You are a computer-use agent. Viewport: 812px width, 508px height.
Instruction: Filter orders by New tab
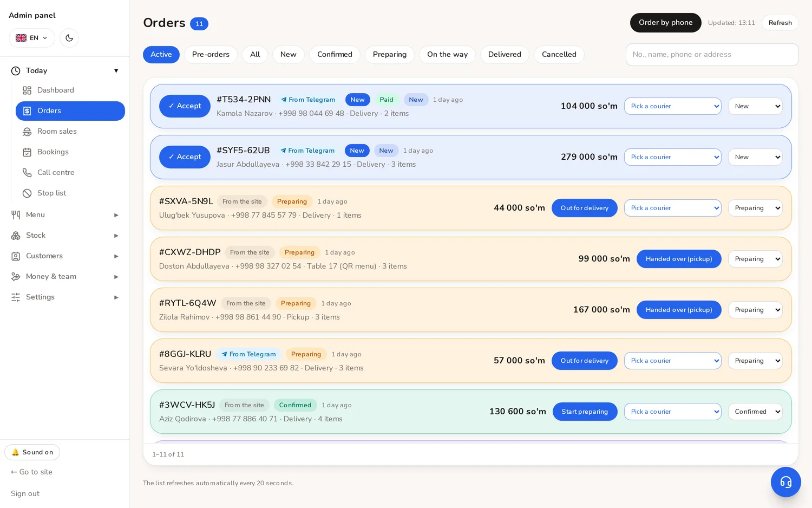pyautogui.click(x=289, y=55)
